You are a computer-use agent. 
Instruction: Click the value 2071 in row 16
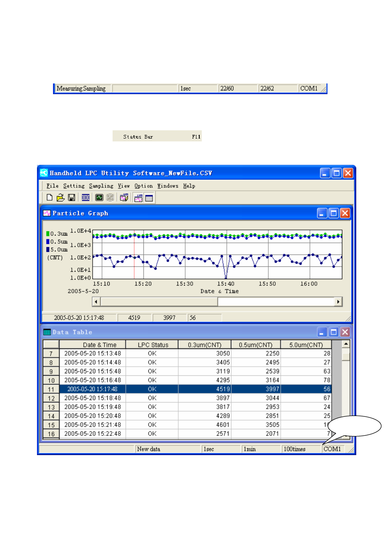256,434
